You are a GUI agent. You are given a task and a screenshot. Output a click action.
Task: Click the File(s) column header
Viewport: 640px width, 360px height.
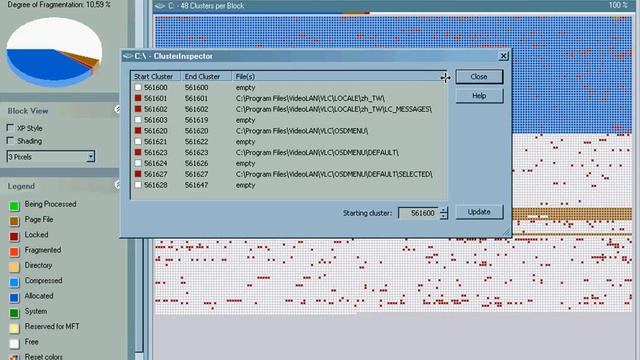click(339, 76)
